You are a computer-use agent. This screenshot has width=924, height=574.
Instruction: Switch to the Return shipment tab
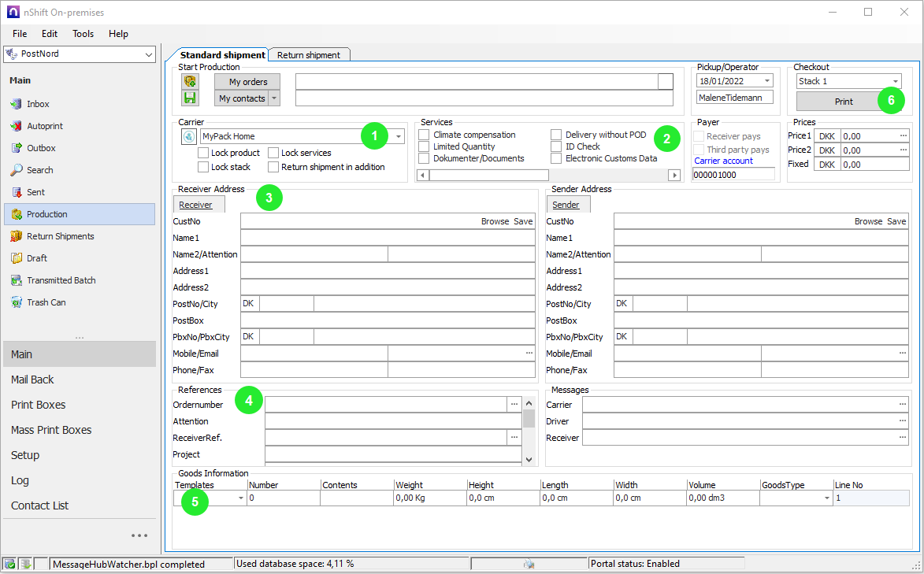(x=309, y=55)
